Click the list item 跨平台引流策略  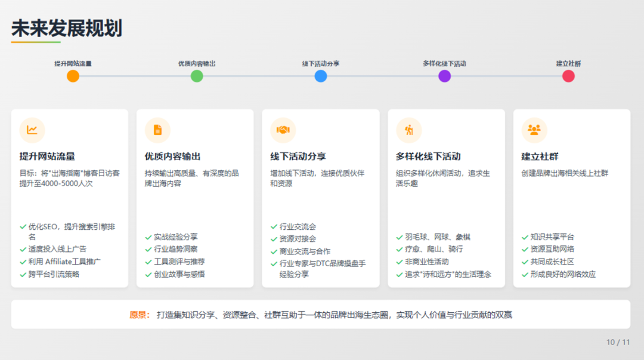(54, 275)
